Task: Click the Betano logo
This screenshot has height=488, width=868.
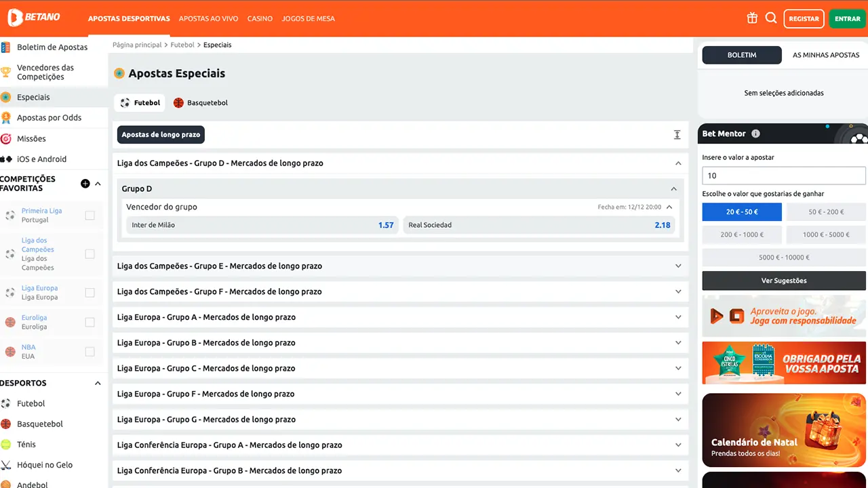Action: click(x=34, y=18)
